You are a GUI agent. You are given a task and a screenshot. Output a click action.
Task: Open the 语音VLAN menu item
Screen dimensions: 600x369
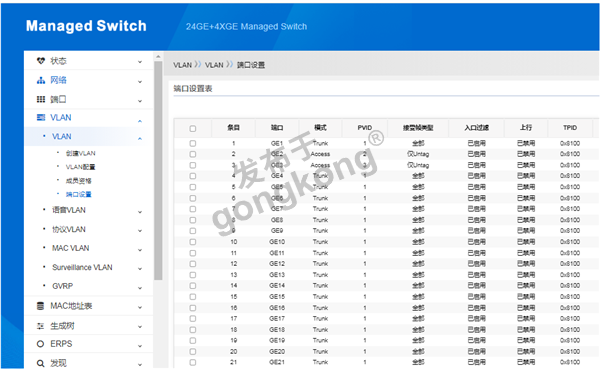69,210
